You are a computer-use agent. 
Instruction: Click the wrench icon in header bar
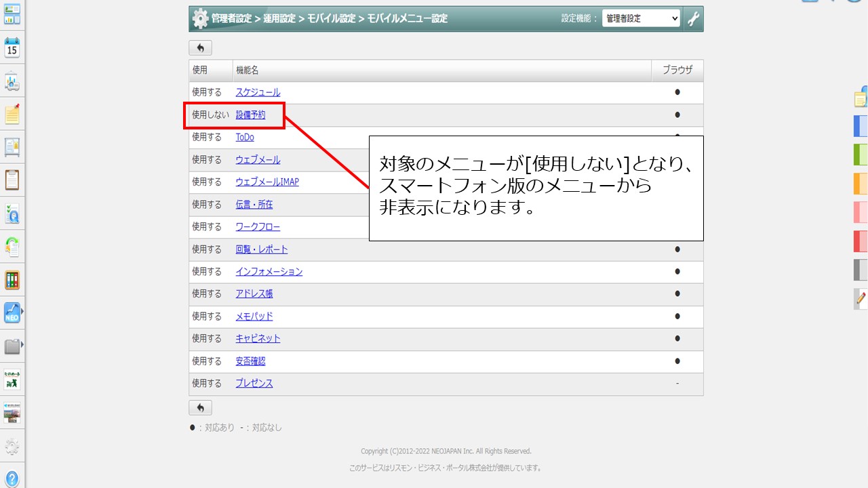click(x=693, y=19)
